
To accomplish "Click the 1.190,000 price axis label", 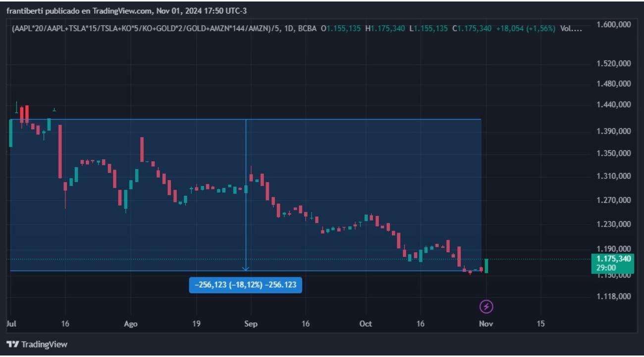I will click(x=614, y=249).
